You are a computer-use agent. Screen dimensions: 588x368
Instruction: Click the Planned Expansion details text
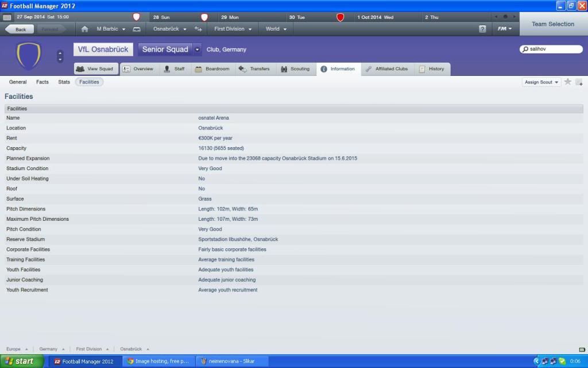(x=277, y=159)
